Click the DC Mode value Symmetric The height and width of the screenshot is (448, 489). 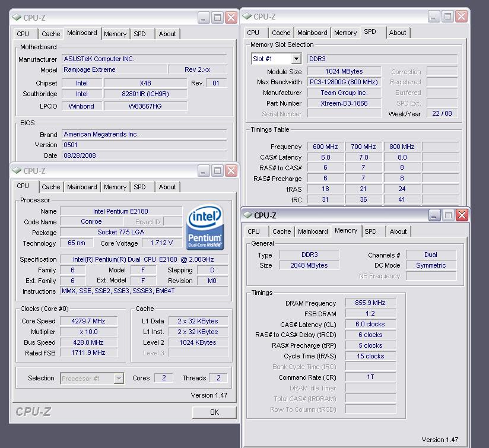pos(431,265)
